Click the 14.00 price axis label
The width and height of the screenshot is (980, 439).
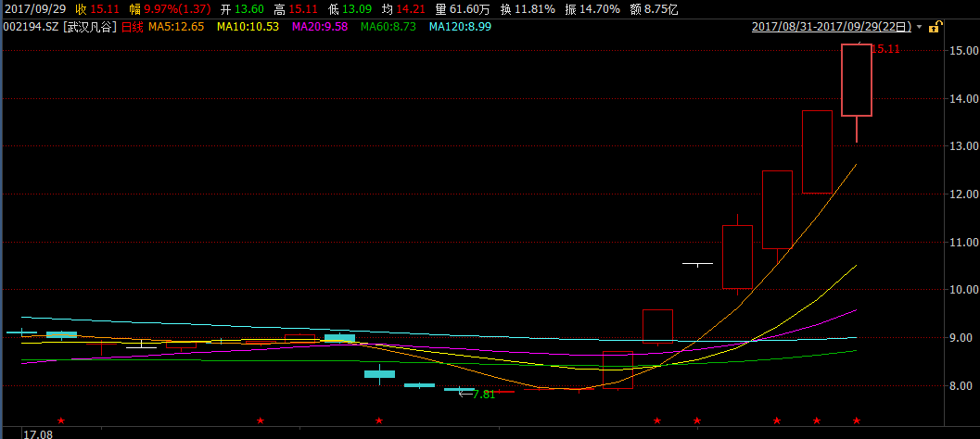click(x=961, y=98)
